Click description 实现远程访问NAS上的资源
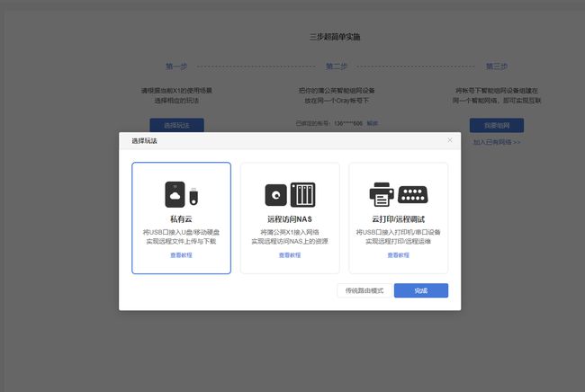This screenshot has height=392, width=585. pos(290,242)
